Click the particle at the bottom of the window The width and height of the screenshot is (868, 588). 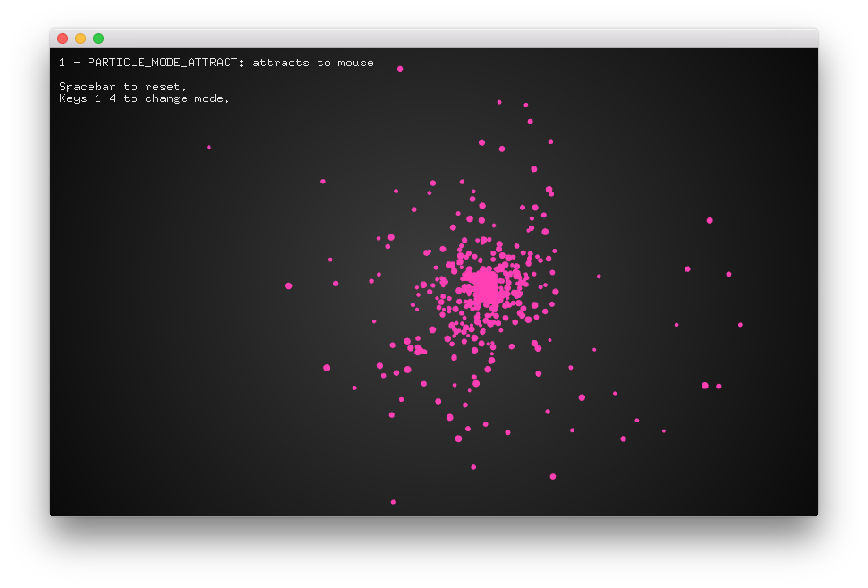[393, 502]
